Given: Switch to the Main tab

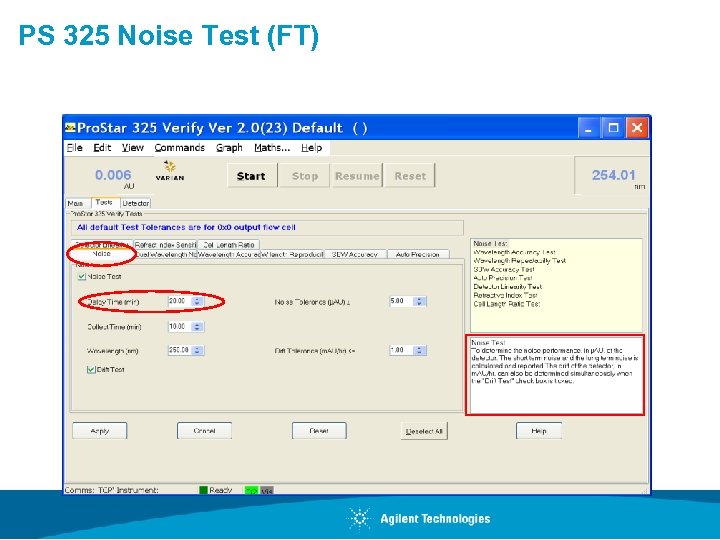Looking at the screenshot, I should [78, 203].
